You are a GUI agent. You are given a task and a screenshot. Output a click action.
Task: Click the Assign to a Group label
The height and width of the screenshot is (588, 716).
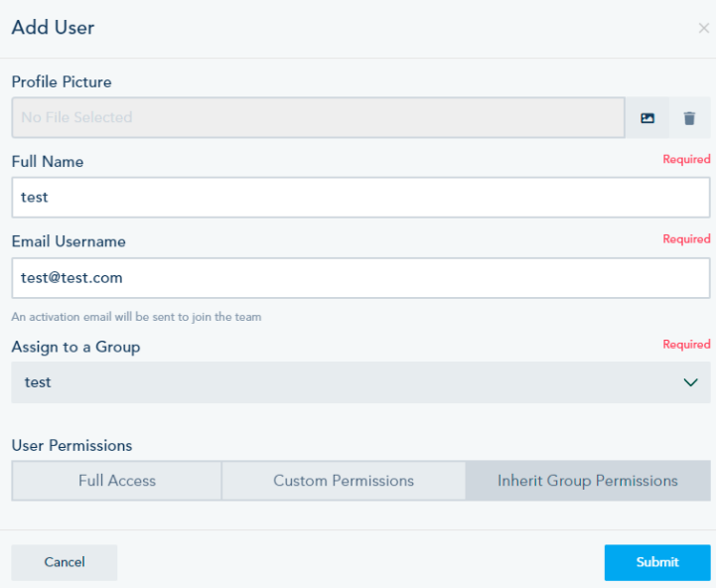point(75,347)
